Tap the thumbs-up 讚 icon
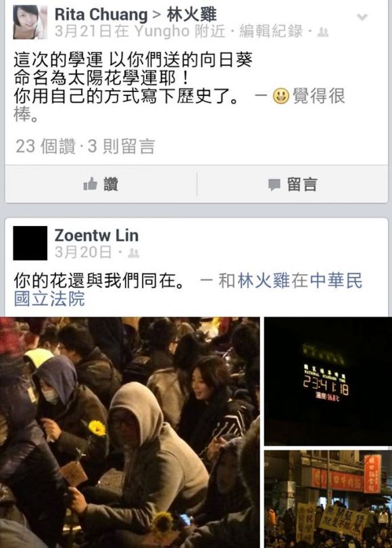The width and height of the screenshot is (392, 548). 90,184
